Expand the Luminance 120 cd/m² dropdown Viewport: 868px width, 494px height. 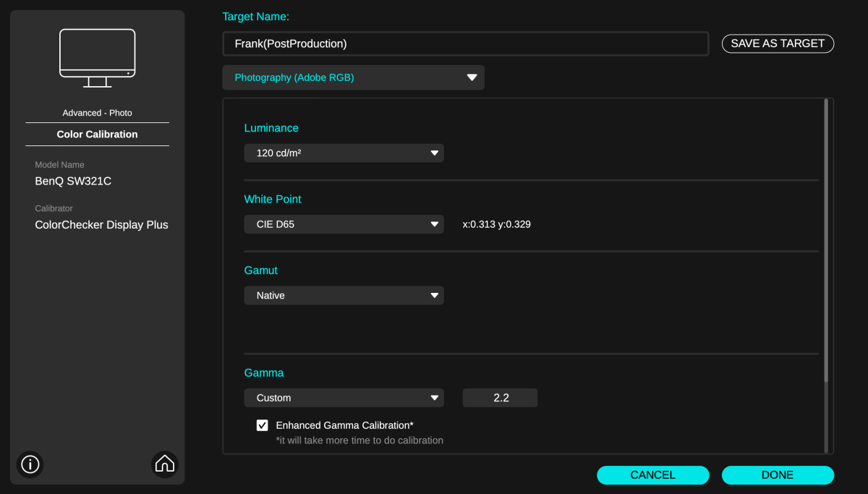coord(344,153)
